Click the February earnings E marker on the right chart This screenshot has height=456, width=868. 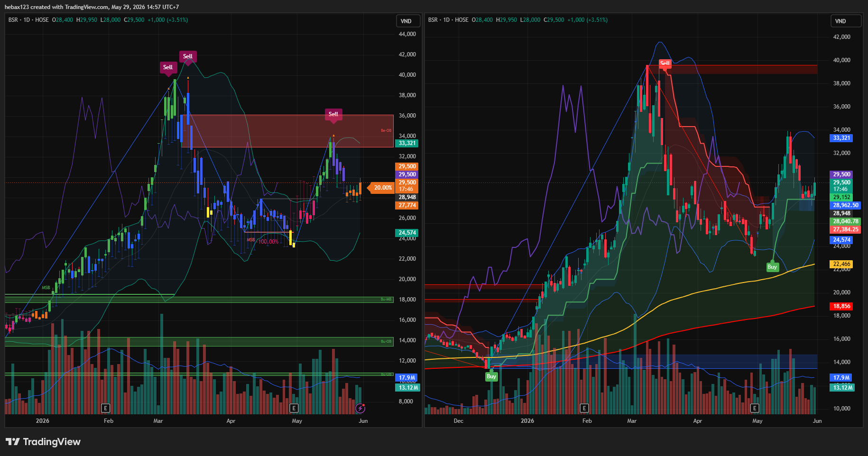584,408
